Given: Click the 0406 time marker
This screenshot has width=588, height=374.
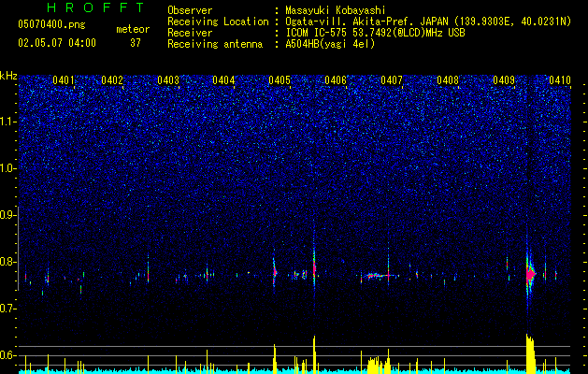Looking at the screenshot, I should coord(336,80).
